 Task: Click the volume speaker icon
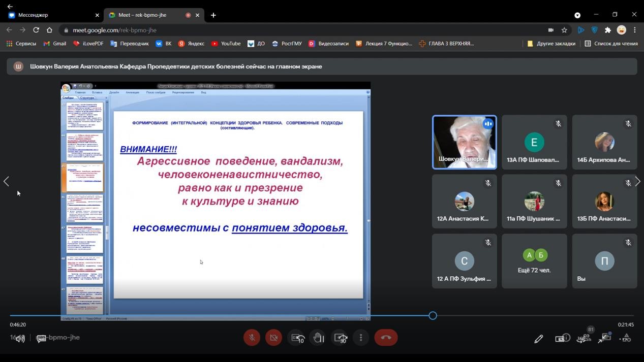click(20, 338)
